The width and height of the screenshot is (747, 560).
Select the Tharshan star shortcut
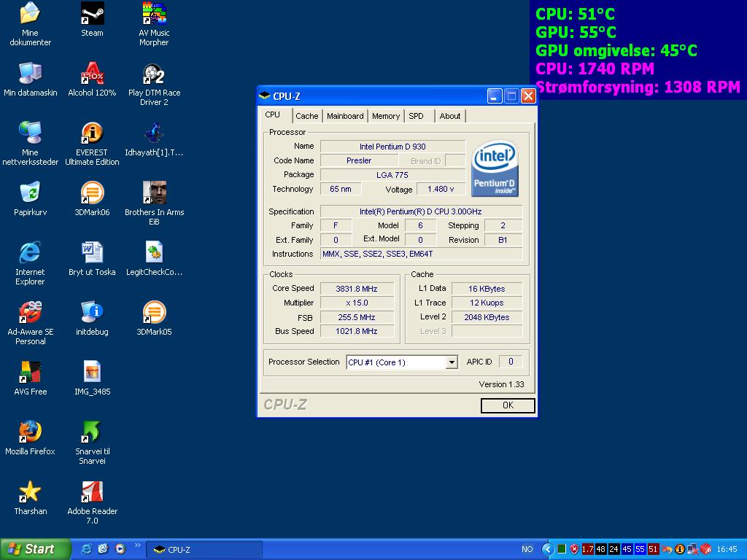30,491
